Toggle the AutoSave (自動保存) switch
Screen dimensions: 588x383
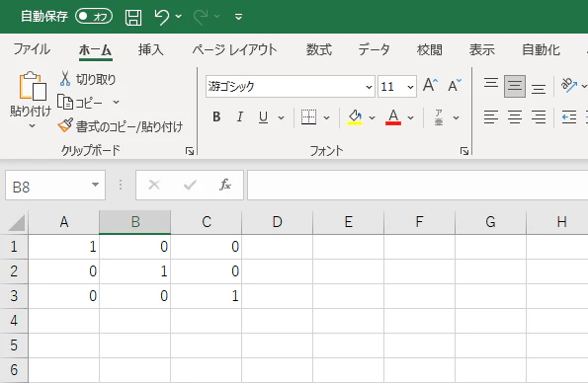click(x=93, y=16)
